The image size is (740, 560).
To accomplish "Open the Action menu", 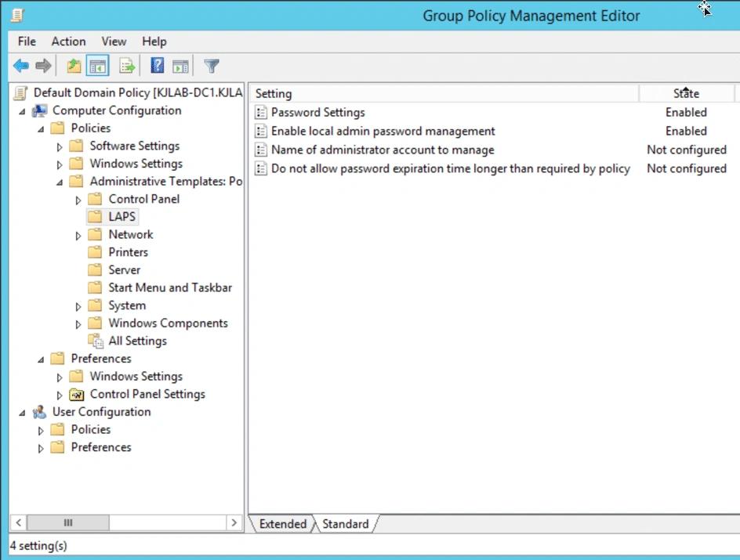I will tap(68, 42).
